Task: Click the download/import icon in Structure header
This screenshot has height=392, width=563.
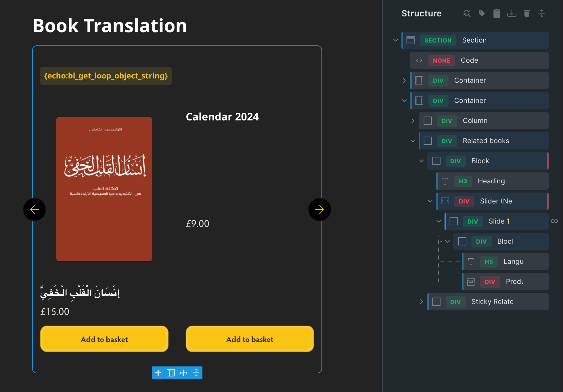Action: tap(512, 13)
